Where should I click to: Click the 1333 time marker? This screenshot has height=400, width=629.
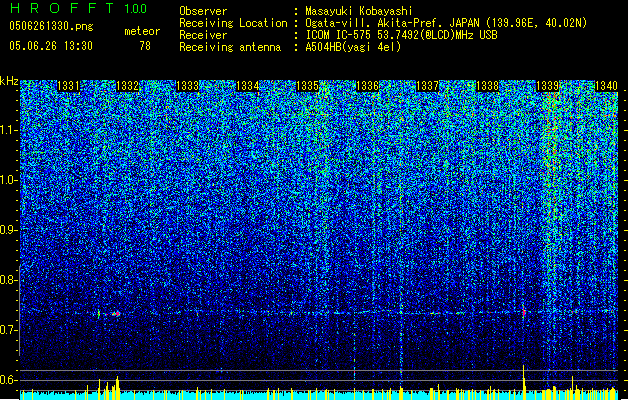point(187,86)
